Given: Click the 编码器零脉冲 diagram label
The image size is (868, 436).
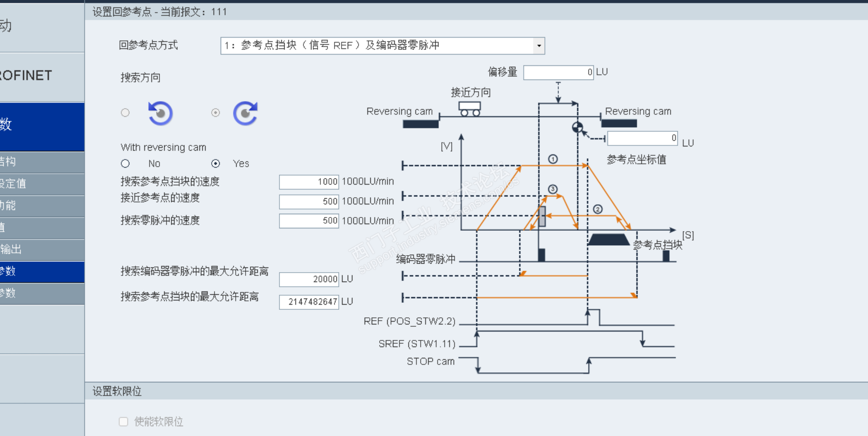Looking at the screenshot, I should (x=426, y=259).
